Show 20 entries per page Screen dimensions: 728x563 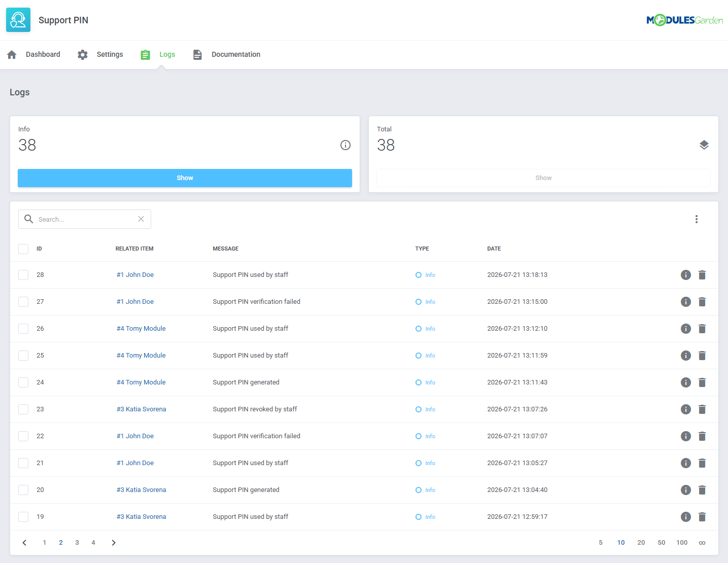(641, 543)
